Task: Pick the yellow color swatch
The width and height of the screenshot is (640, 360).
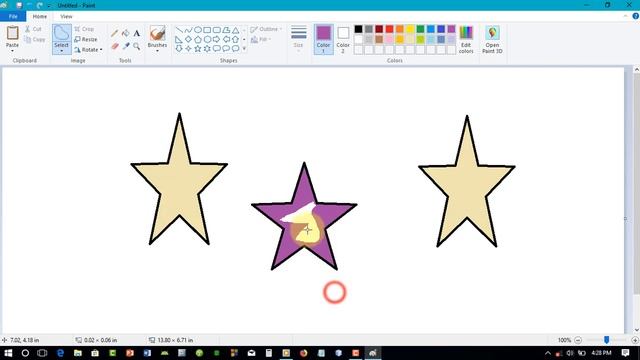Action: (x=410, y=29)
